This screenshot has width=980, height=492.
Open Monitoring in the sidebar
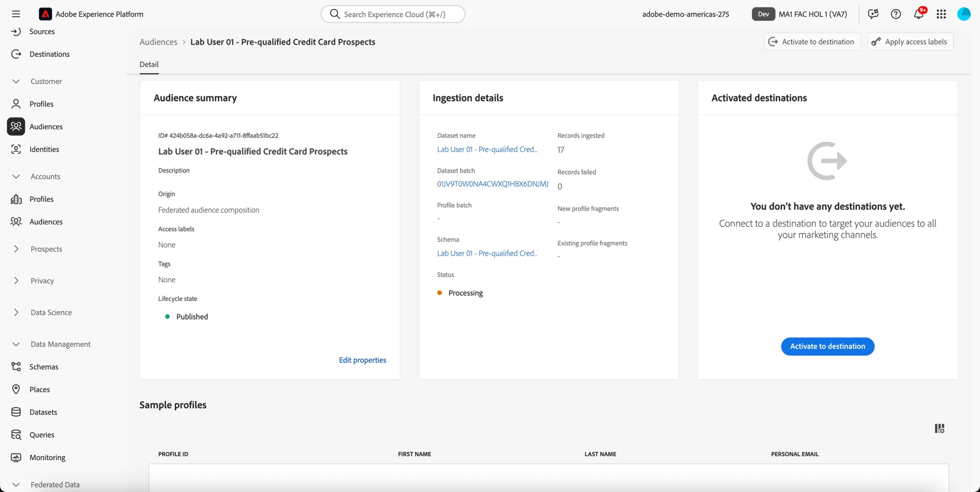(x=47, y=457)
